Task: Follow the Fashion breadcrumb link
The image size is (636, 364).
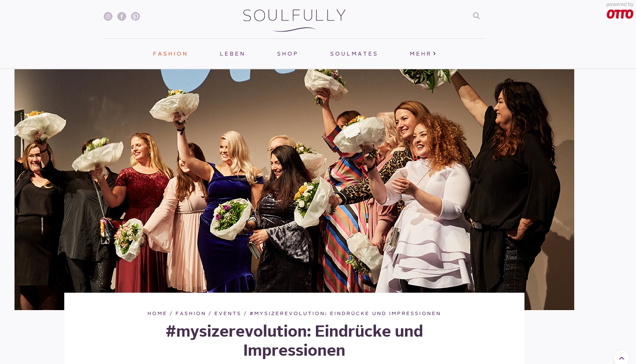Action: point(191,313)
